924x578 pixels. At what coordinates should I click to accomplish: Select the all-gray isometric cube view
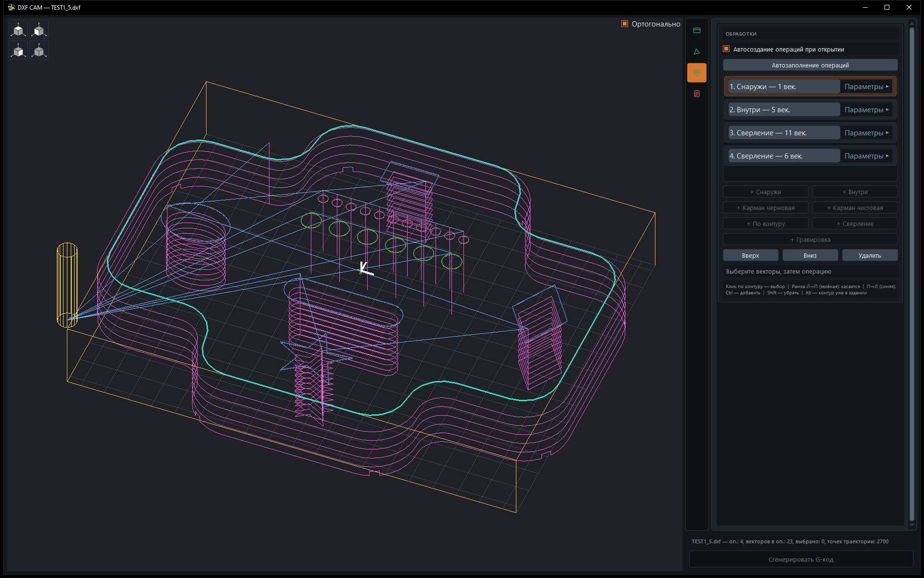point(39,50)
